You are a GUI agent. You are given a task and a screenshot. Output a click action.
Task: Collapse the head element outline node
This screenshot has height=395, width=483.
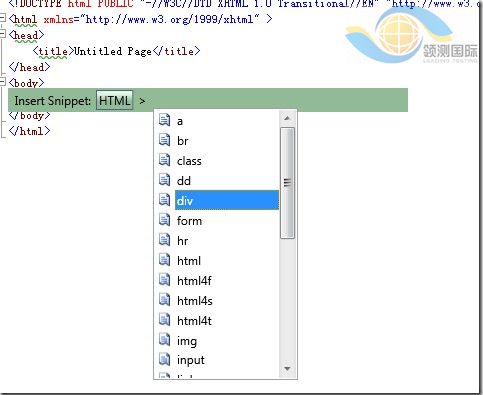click(3, 34)
